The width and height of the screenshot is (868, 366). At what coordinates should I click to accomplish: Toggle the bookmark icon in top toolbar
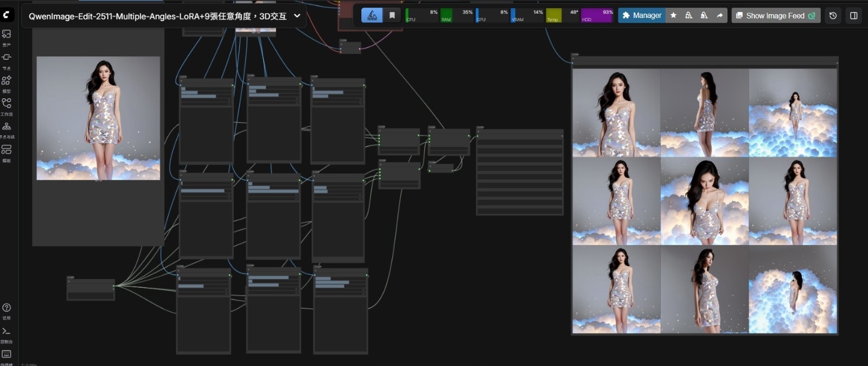(x=392, y=16)
